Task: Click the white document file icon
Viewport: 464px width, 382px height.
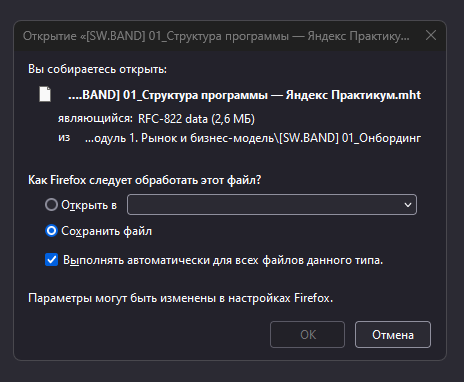Action: click(x=45, y=94)
